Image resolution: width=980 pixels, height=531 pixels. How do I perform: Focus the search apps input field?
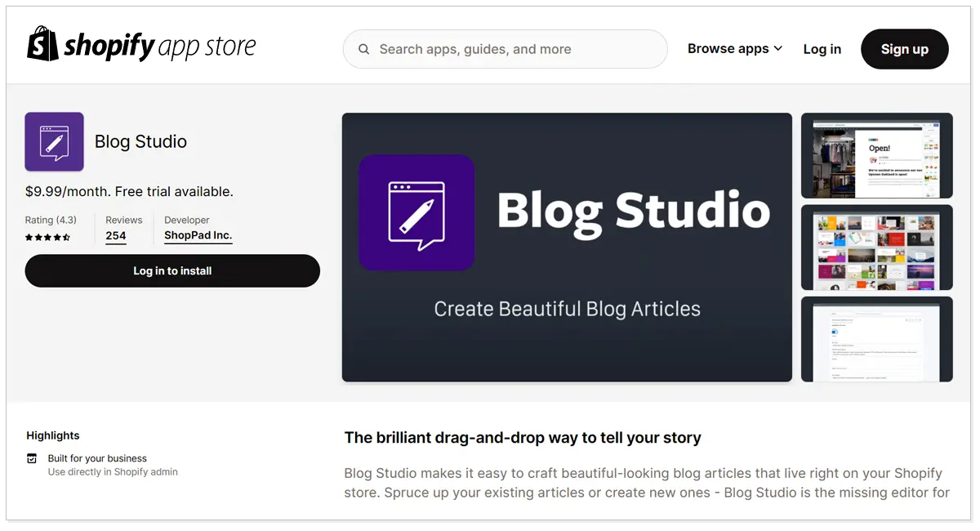tap(505, 49)
